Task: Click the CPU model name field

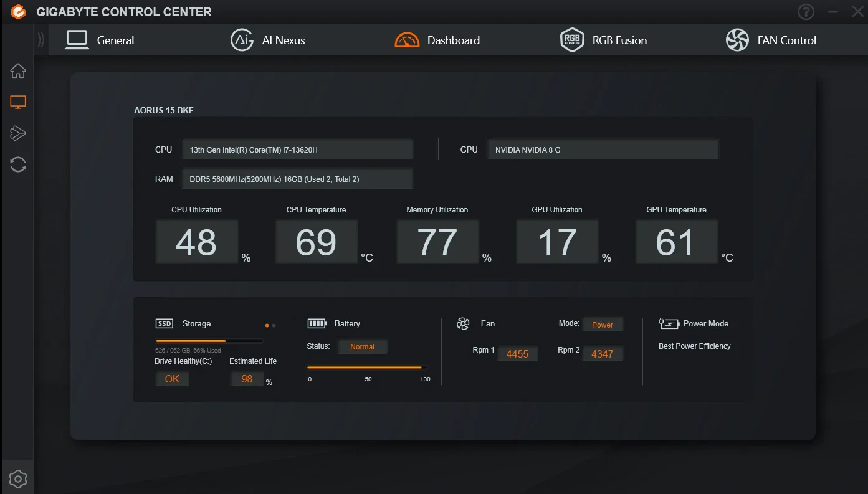Action: point(298,150)
